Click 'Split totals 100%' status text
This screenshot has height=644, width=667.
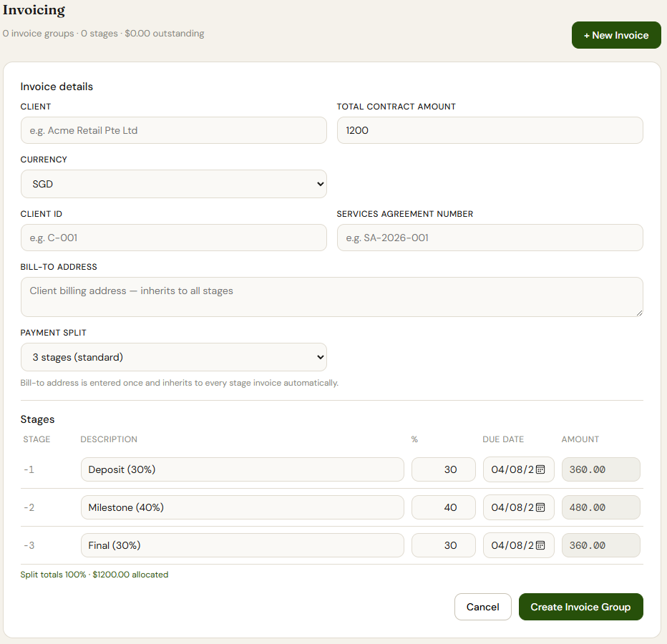[53, 575]
